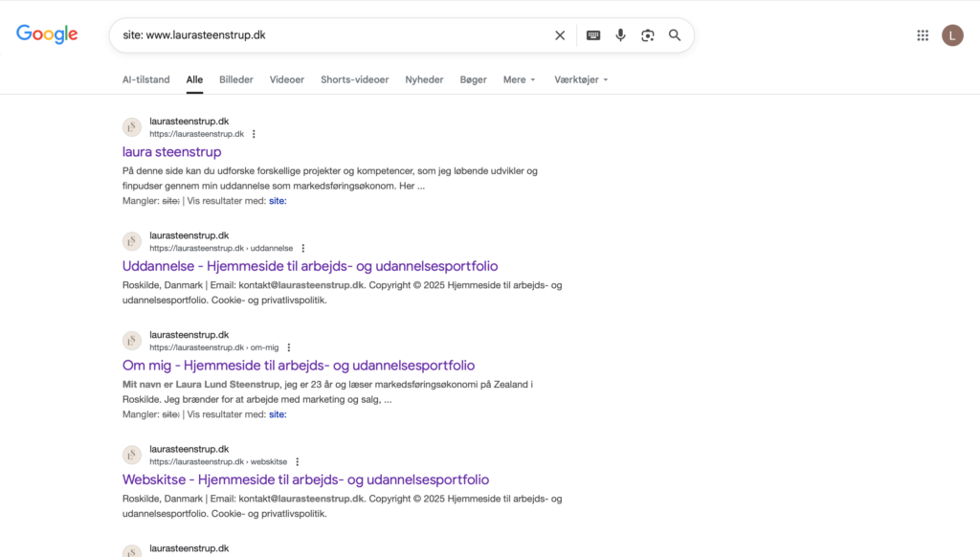
Task: Open the on-screen keyboard input tool
Action: tap(593, 35)
